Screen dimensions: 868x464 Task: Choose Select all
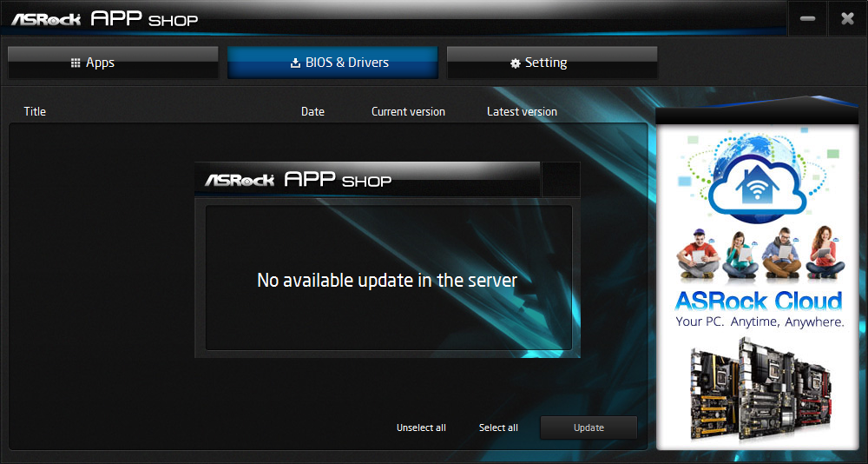[498, 428]
